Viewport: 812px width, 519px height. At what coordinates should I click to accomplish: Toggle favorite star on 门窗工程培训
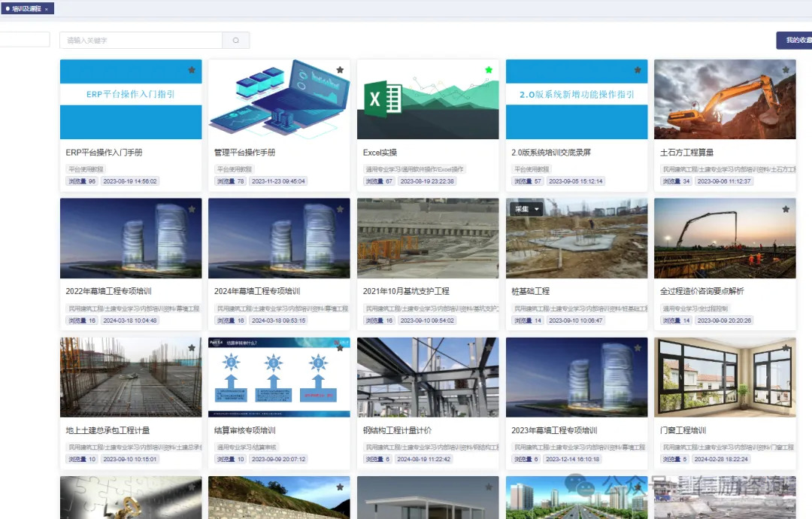click(786, 348)
